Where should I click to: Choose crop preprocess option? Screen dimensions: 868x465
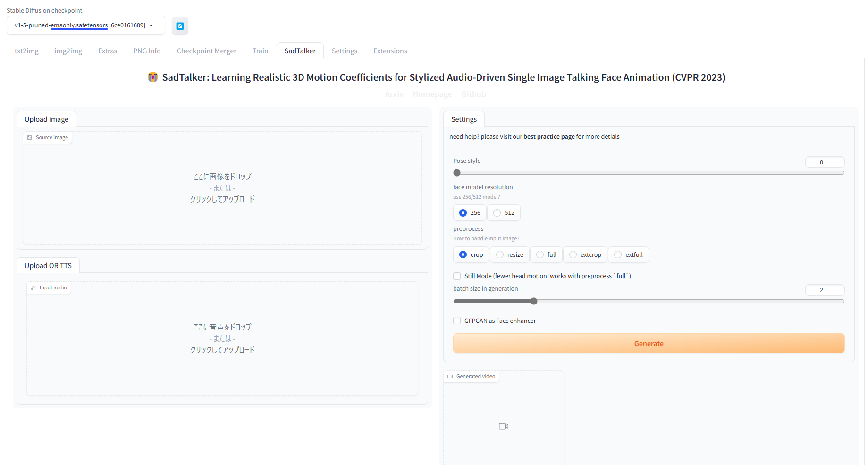coord(471,255)
